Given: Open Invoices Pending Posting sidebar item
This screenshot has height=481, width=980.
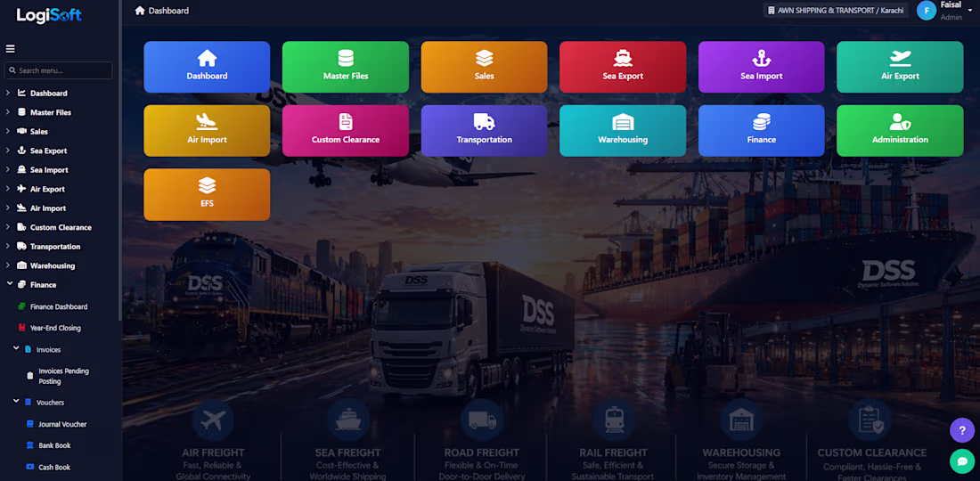Looking at the screenshot, I should click(64, 376).
